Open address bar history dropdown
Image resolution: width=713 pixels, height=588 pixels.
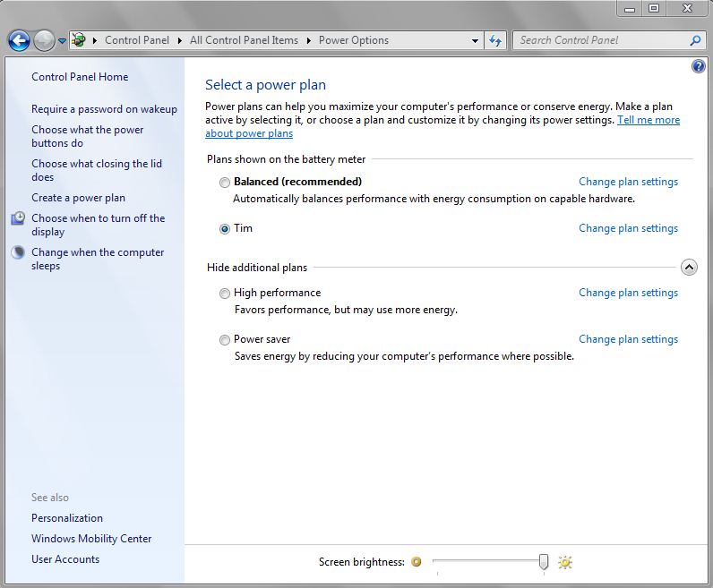[x=475, y=40]
